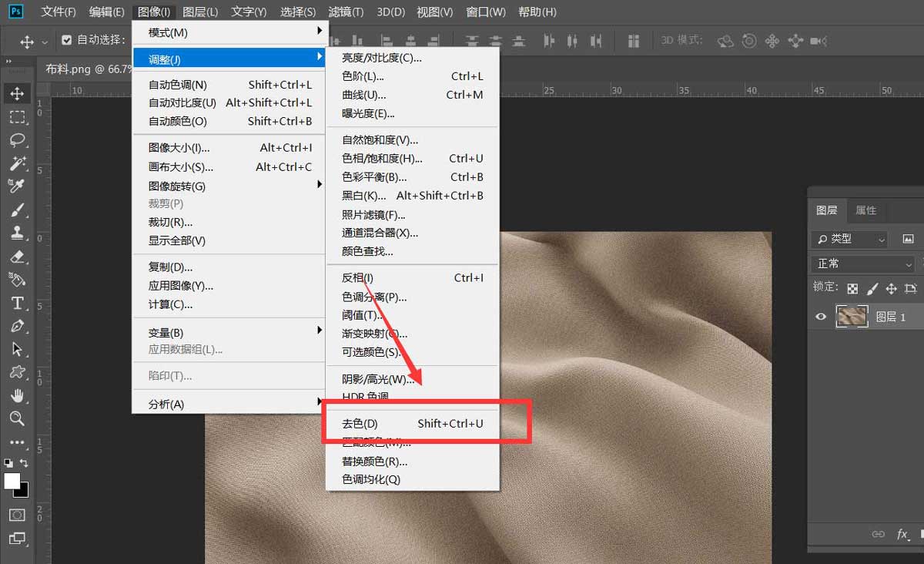This screenshot has height=564, width=924.
Task: Open the 滤镜(T) menu
Action: [x=346, y=12]
